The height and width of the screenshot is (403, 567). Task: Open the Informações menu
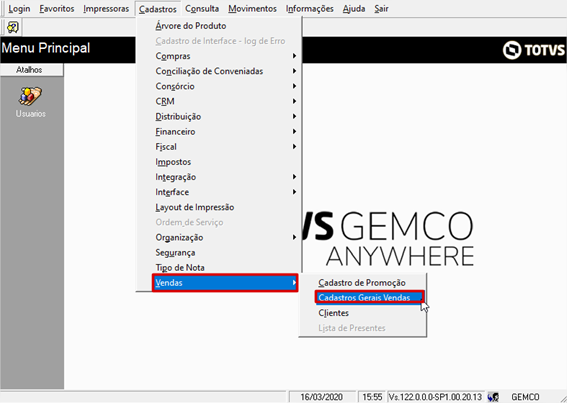click(310, 9)
